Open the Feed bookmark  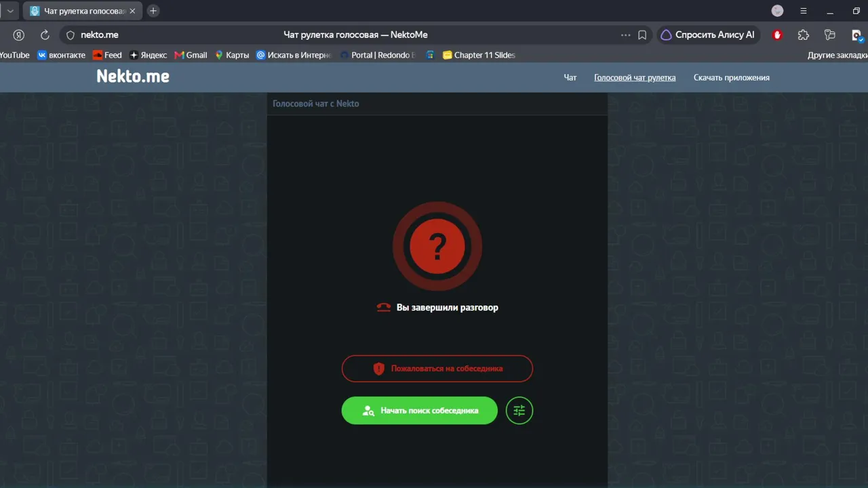[x=107, y=55]
